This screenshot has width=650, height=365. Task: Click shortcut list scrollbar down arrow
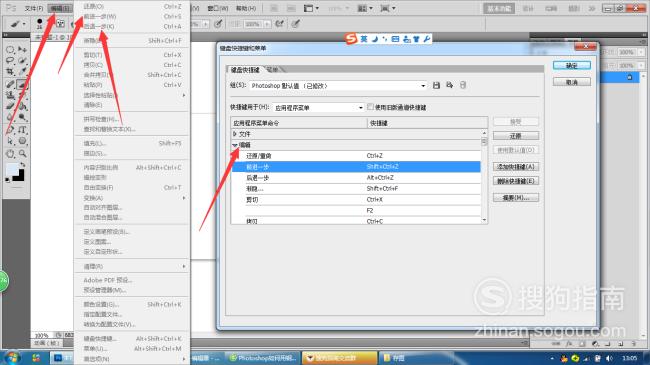(x=484, y=220)
